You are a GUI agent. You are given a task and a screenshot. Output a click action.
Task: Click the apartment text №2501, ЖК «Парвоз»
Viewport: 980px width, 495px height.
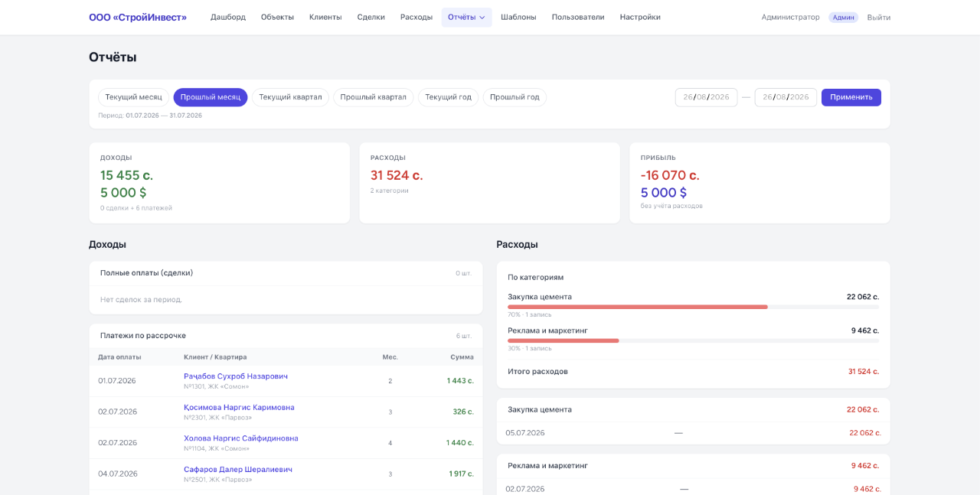[218, 480]
